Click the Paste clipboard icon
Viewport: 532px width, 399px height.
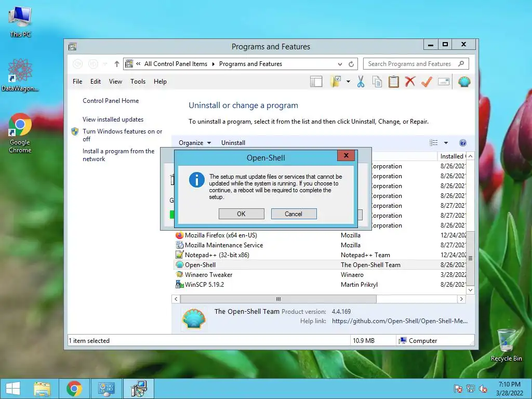coord(394,82)
